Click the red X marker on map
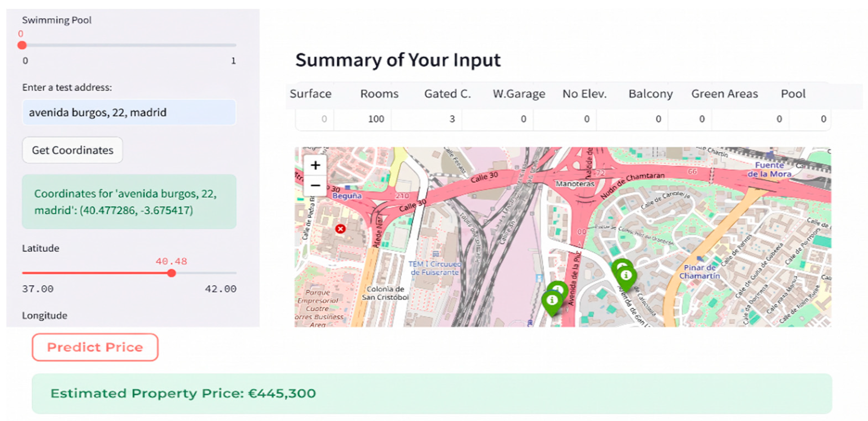868x421 pixels. click(340, 229)
